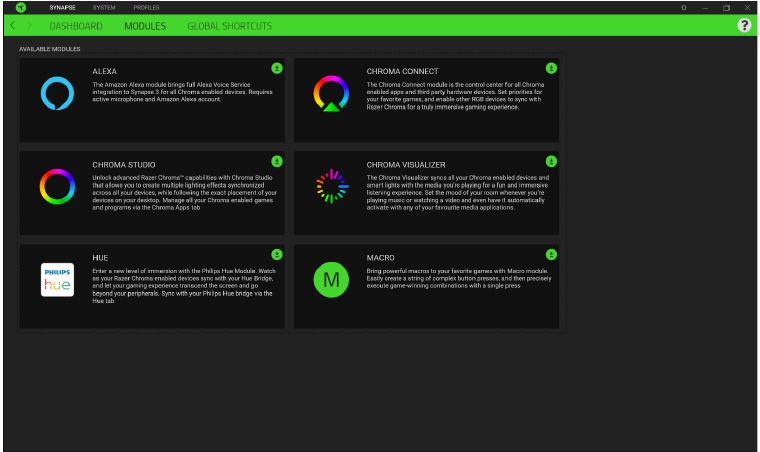Viewport: 760px width, 452px height.
Task: Click the Available Modules heading
Action: [49, 49]
